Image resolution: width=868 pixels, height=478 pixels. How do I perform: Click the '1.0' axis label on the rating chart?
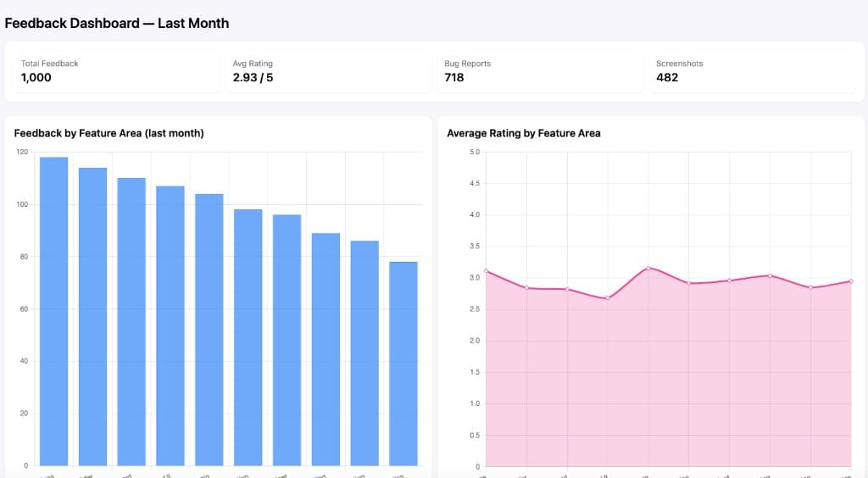pyautogui.click(x=475, y=404)
